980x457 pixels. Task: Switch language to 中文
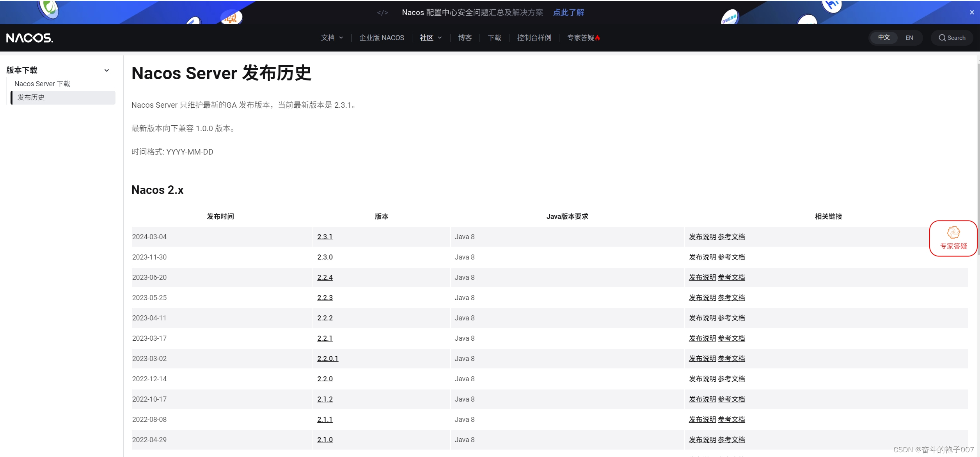pos(884,38)
